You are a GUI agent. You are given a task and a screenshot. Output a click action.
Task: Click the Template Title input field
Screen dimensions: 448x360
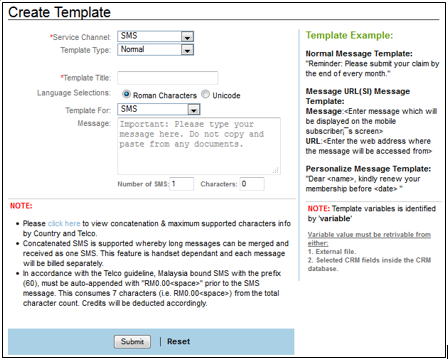tap(168, 78)
